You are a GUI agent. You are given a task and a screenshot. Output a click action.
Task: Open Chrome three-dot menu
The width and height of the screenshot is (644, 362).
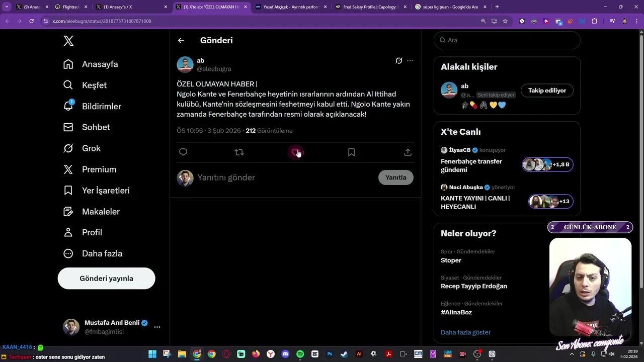point(636,21)
